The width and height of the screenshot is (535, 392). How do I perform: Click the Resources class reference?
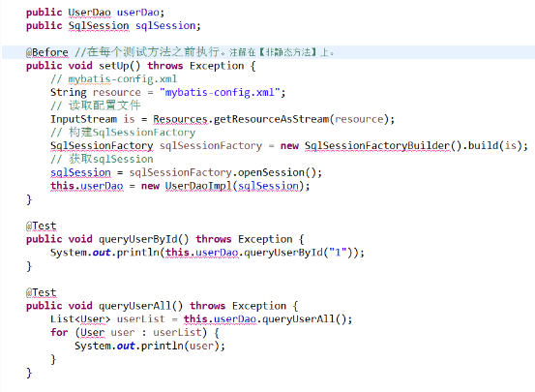[x=180, y=119]
